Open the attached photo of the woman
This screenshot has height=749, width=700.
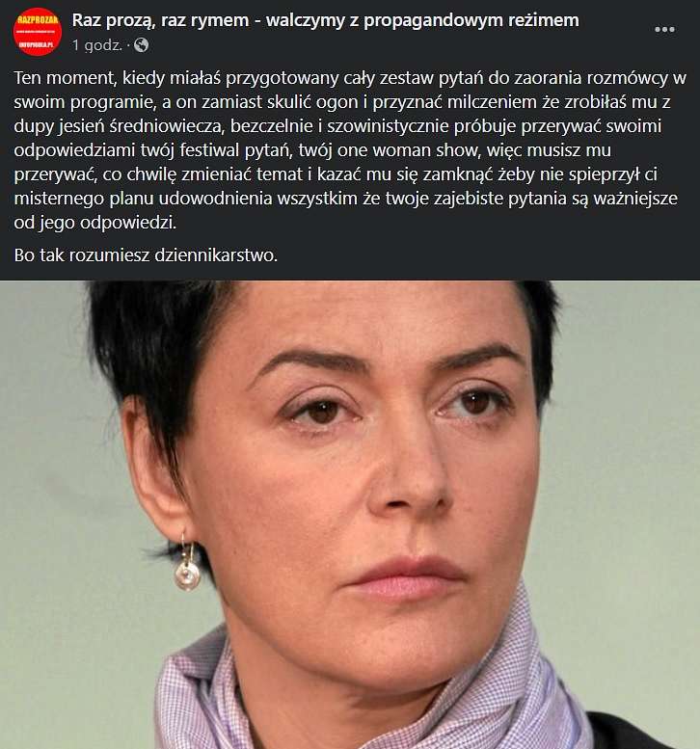[x=350, y=515]
